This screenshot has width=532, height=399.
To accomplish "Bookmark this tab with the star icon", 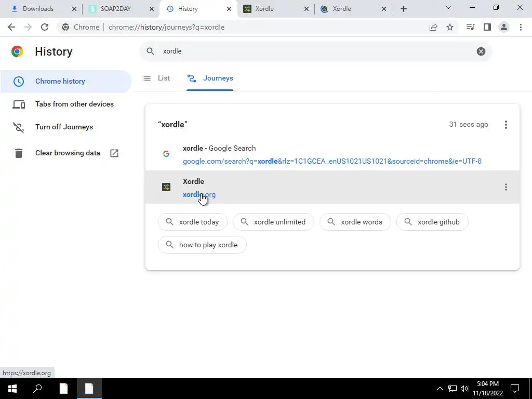I will click(450, 27).
